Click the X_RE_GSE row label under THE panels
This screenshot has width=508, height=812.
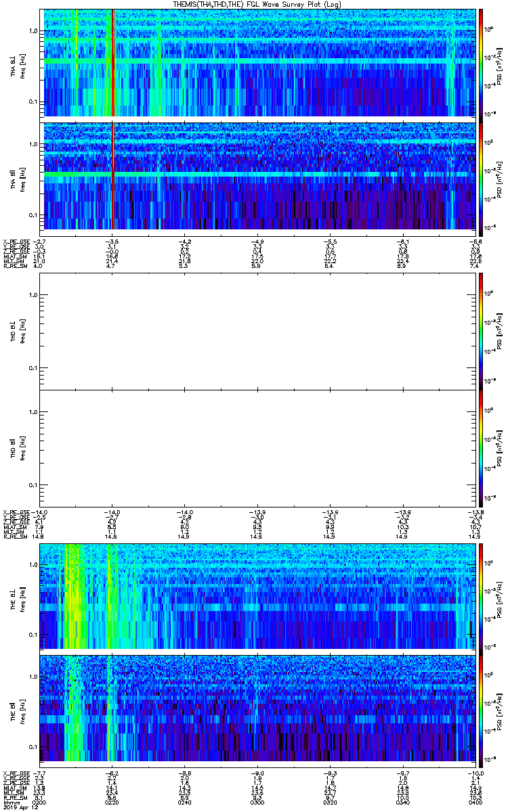16,773
